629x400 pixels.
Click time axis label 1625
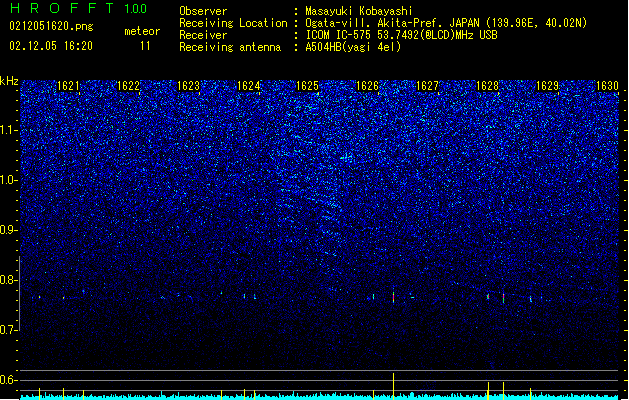pos(307,86)
